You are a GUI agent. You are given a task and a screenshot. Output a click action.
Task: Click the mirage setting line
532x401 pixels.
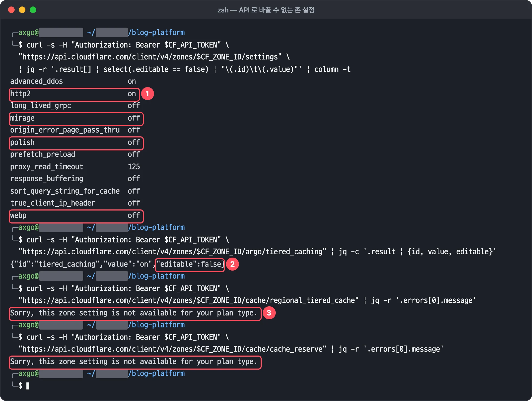76,119
